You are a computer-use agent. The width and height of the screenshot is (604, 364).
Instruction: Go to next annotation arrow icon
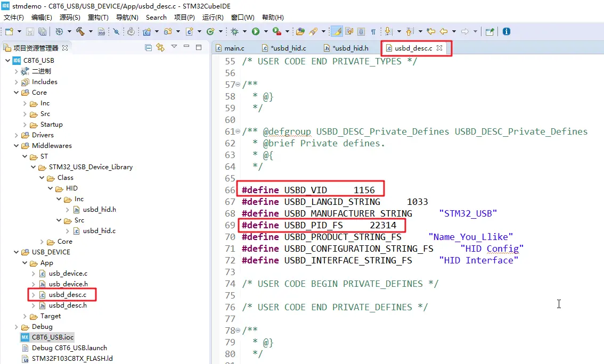[388, 31]
